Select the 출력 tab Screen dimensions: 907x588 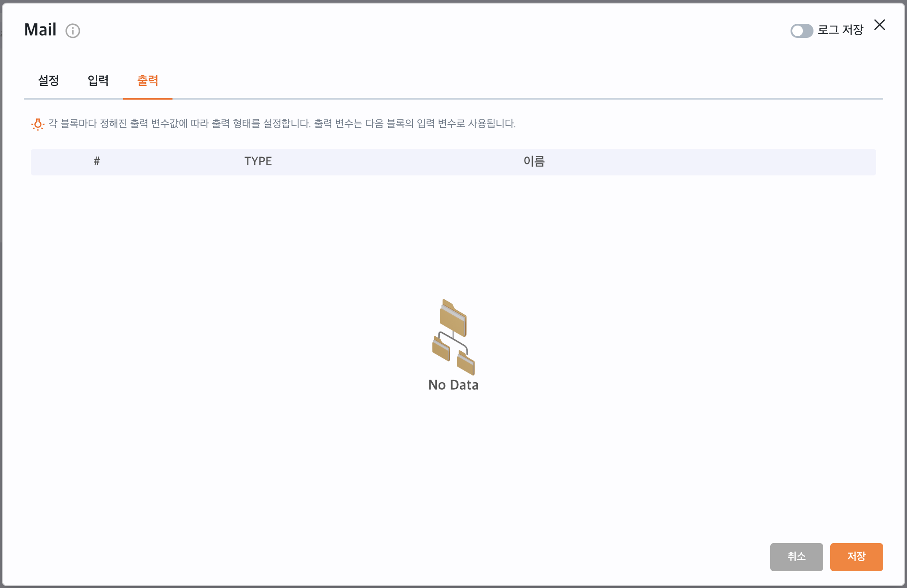(x=148, y=80)
